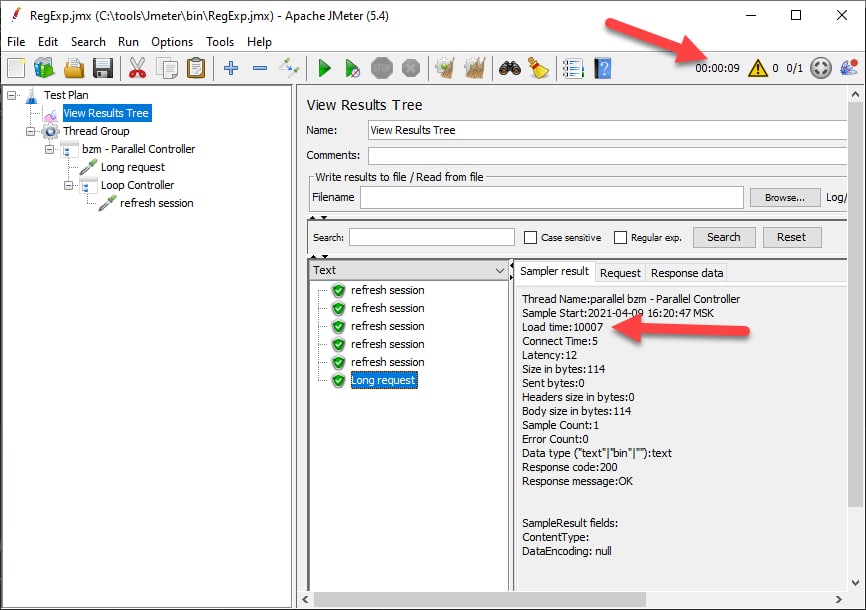The image size is (866, 610).
Task: Click the Response code:200 line
Action: [569, 467]
